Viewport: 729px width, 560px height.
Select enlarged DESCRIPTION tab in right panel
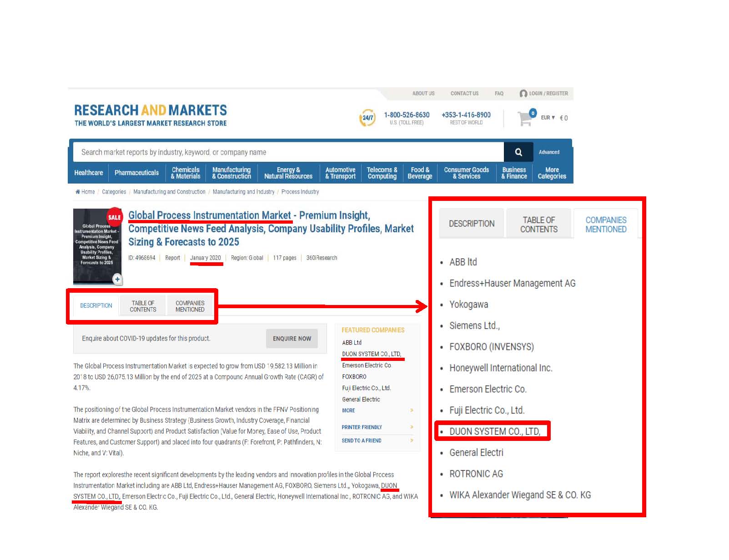472,224
